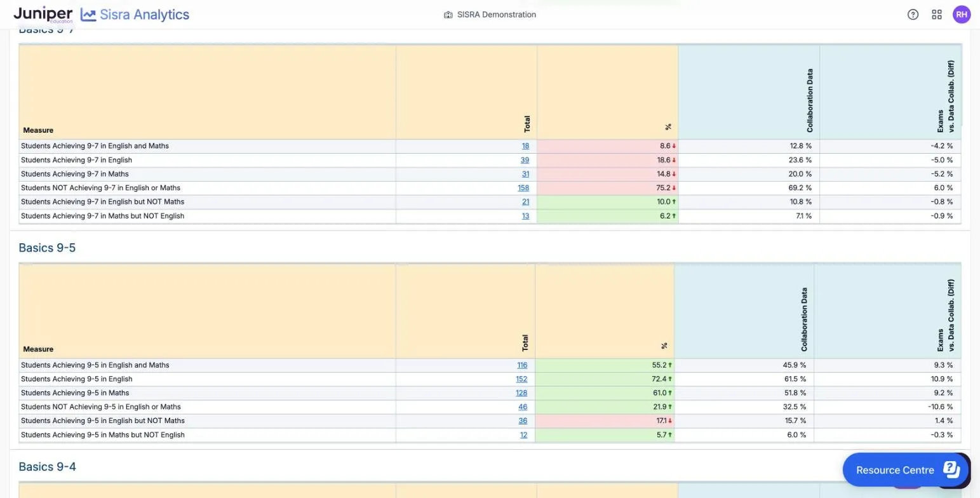
Task: Open total 158 for NOT Achieving 9-7
Action: pos(523,188)
